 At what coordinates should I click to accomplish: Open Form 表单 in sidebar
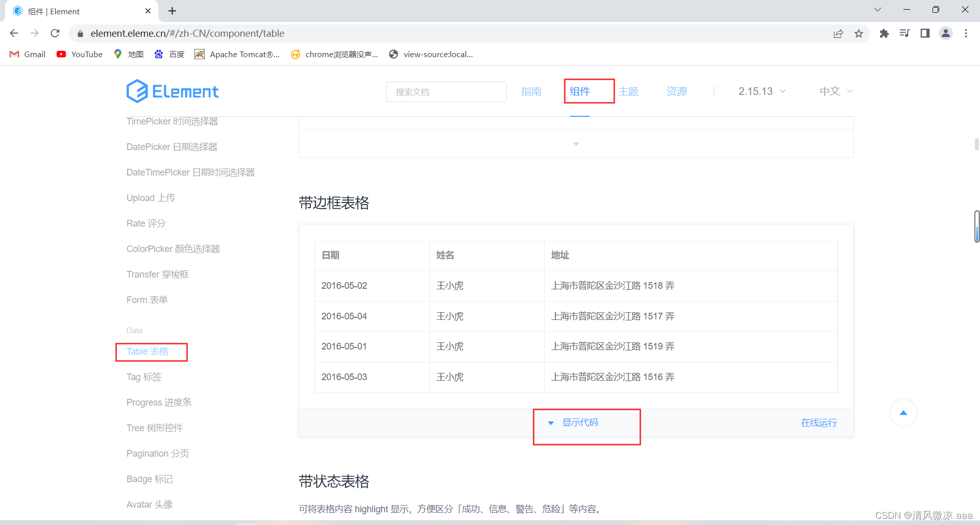click(147, 300)
